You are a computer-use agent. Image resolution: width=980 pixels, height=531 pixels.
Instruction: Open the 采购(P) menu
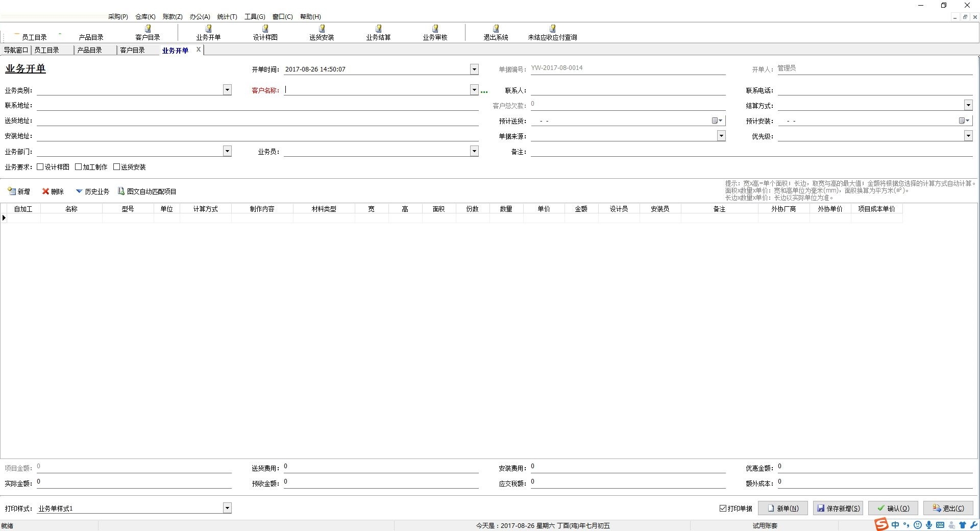118,17
